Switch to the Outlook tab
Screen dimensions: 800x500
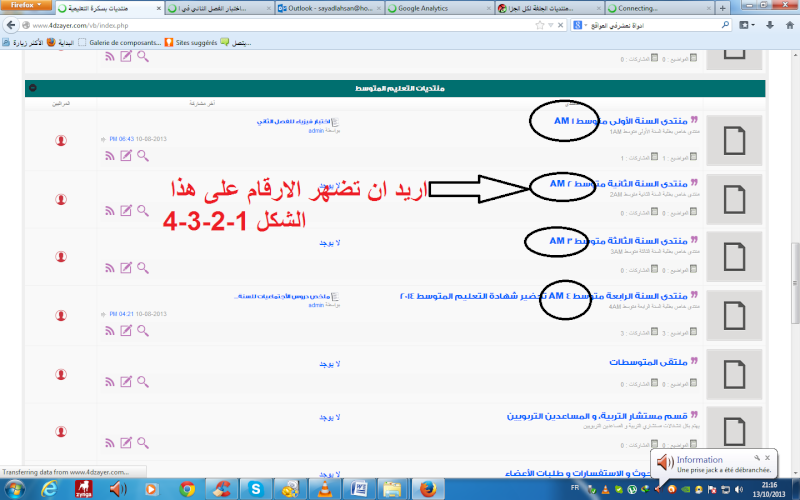pyautogui.click(x=329, y=8)
